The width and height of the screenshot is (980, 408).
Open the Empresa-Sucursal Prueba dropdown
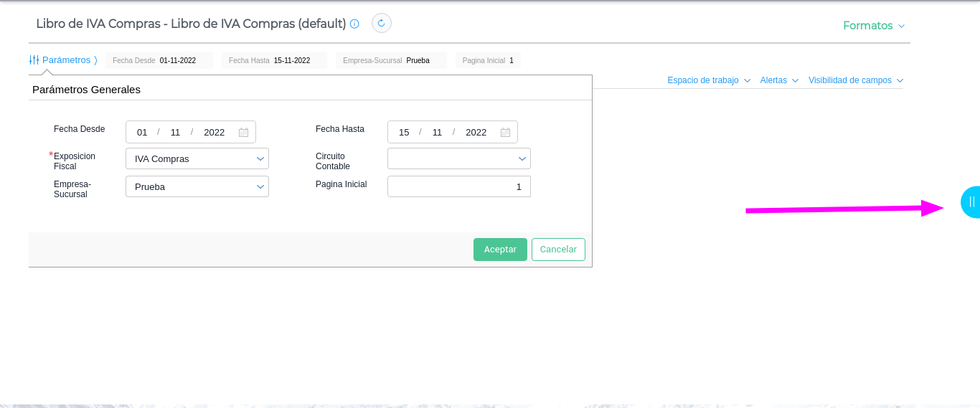(197, 186)
